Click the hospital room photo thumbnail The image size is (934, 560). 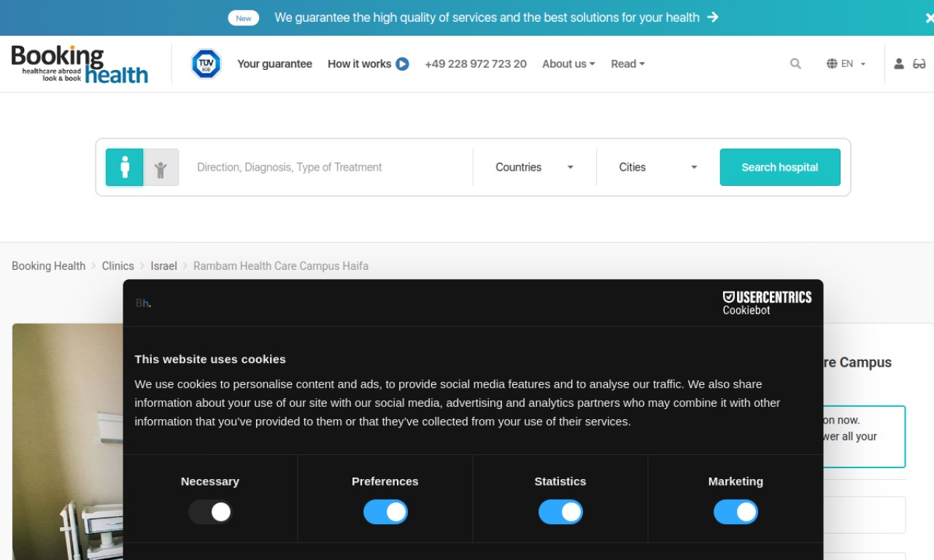pos(68,442)
